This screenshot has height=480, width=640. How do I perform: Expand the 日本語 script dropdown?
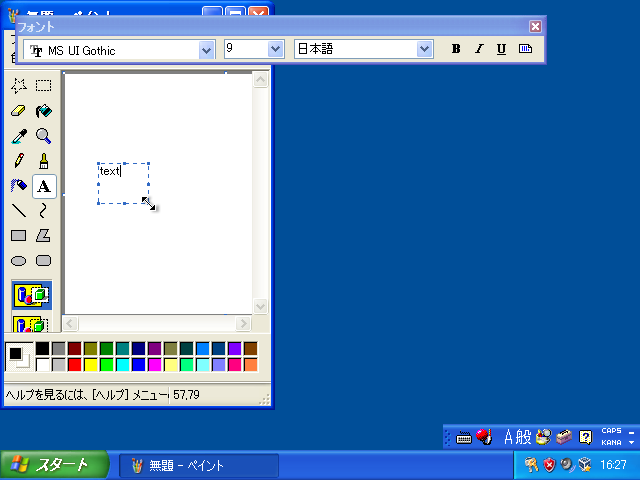click(x=424, y=49)
